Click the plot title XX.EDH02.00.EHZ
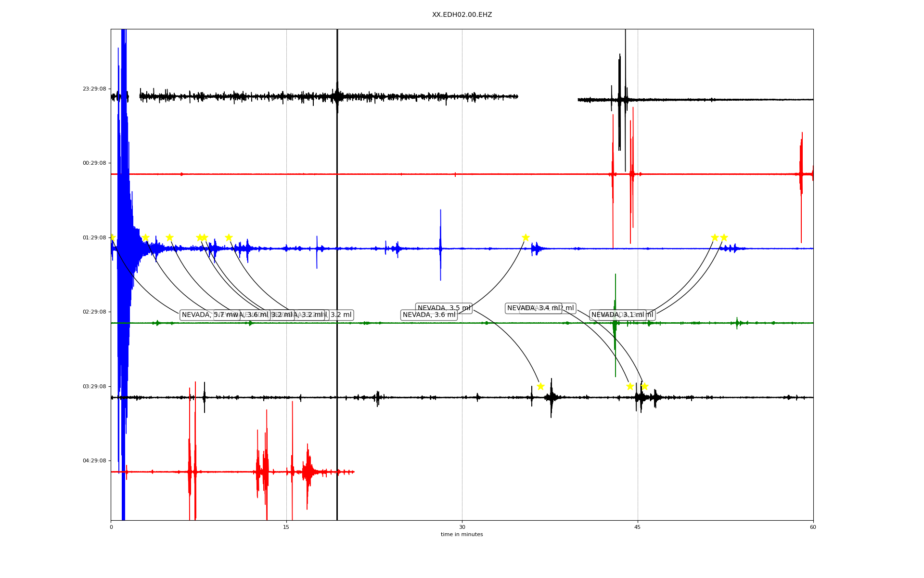 tap(462, 15)
